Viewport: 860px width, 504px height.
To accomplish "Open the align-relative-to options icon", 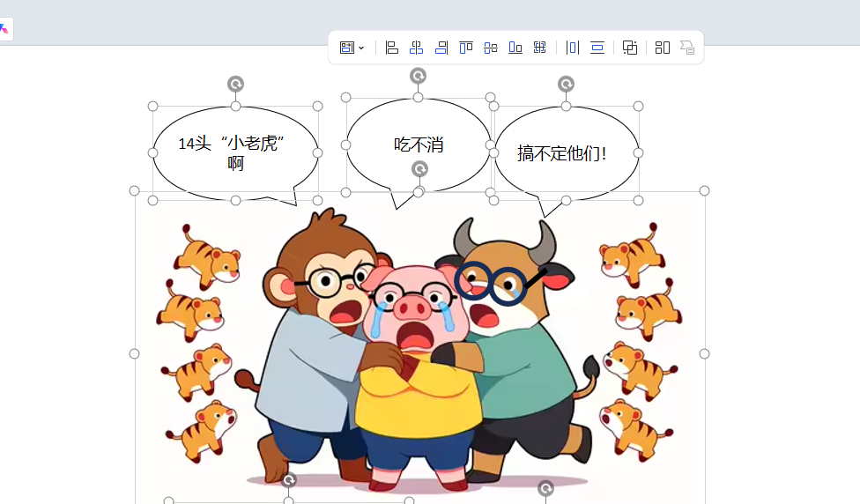I will (346, 48).
